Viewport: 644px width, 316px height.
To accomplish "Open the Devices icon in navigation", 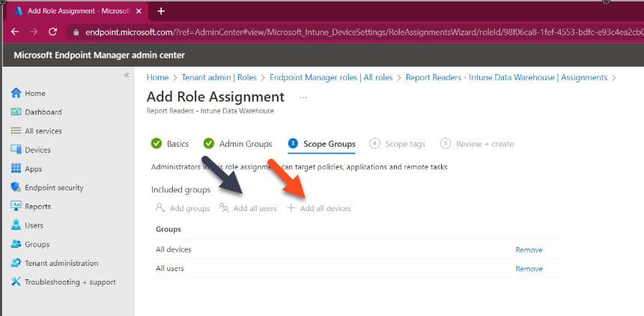I will pyautogui.click(x=16, y=150).
